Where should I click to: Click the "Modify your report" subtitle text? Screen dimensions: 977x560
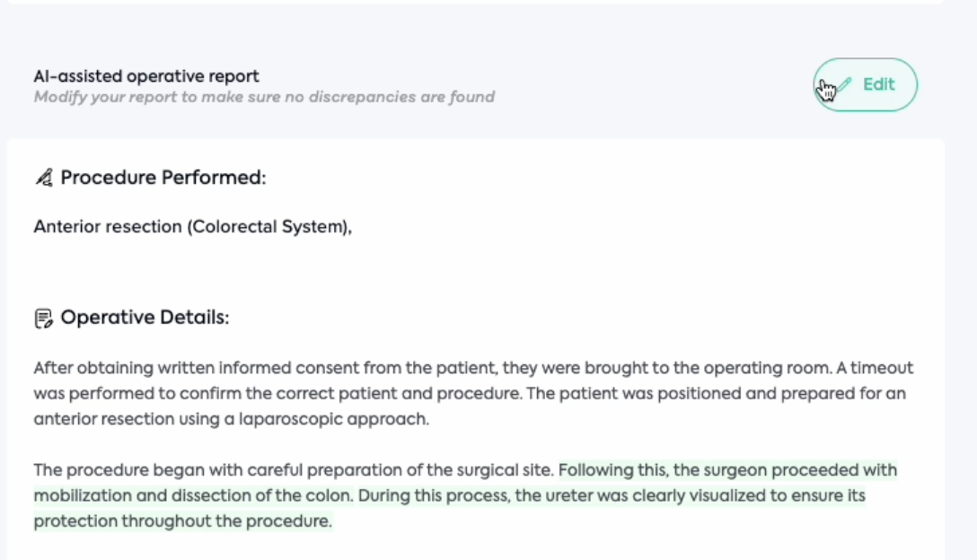click(x=264, y=97)
